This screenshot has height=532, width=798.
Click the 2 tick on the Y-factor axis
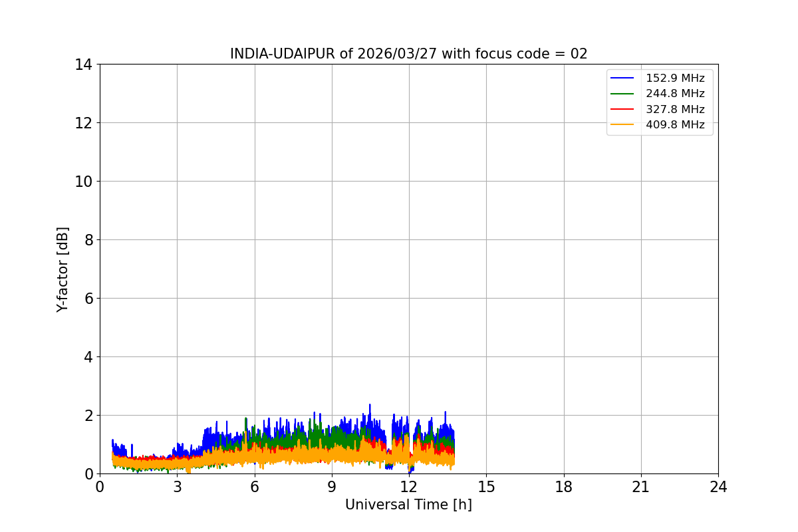[87, 416]
